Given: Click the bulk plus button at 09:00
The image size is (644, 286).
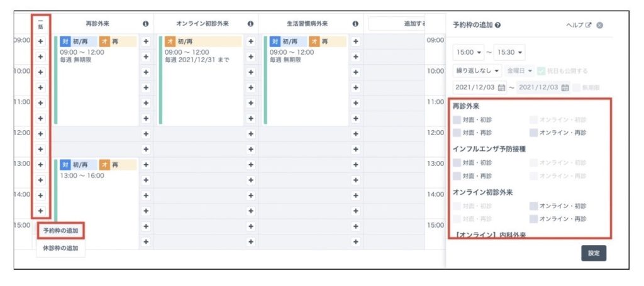Looking at the screenshot, I should pos(40,41).
